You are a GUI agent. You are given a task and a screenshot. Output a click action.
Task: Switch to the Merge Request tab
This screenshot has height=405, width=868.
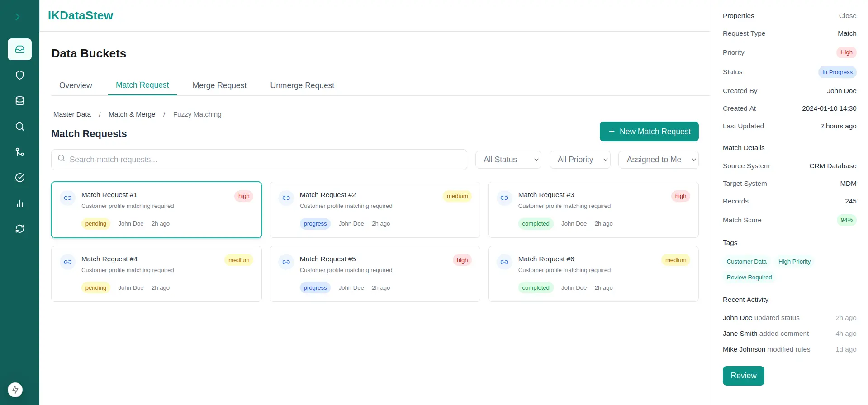pyautogui.click(x=219, y=85)
